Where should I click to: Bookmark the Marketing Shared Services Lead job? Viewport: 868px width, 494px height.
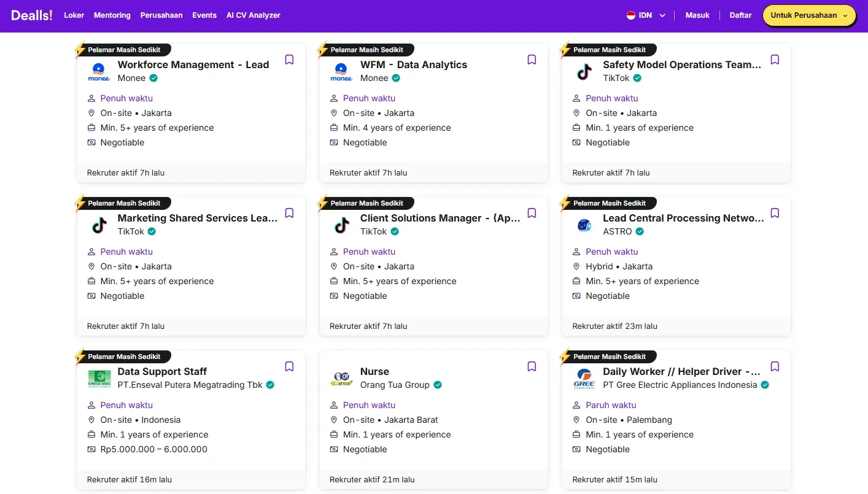pyautogui.click(x=290, y=213)
